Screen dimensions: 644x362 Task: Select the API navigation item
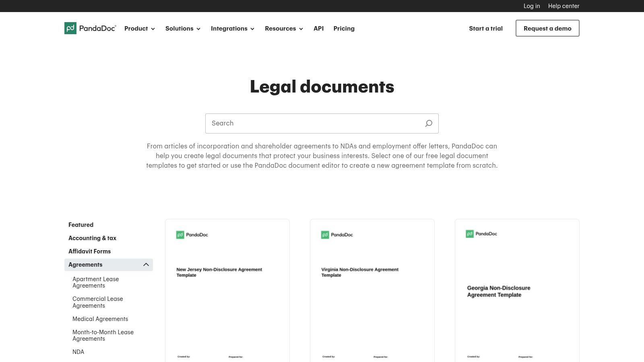[x=318, y=29]
